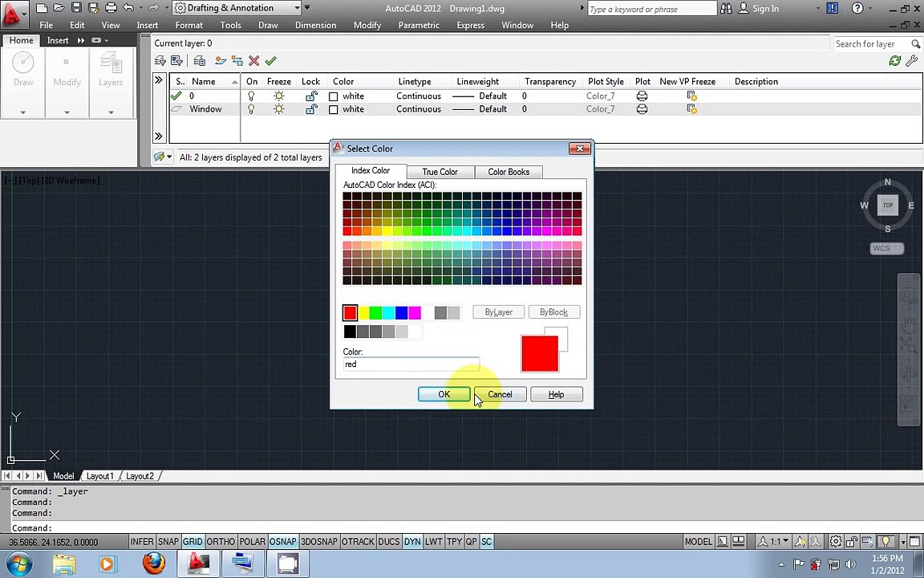Screen dimensions: 924x578
Task: Toggle the light bulb On for layer Window
Action: tap(251, 109)
